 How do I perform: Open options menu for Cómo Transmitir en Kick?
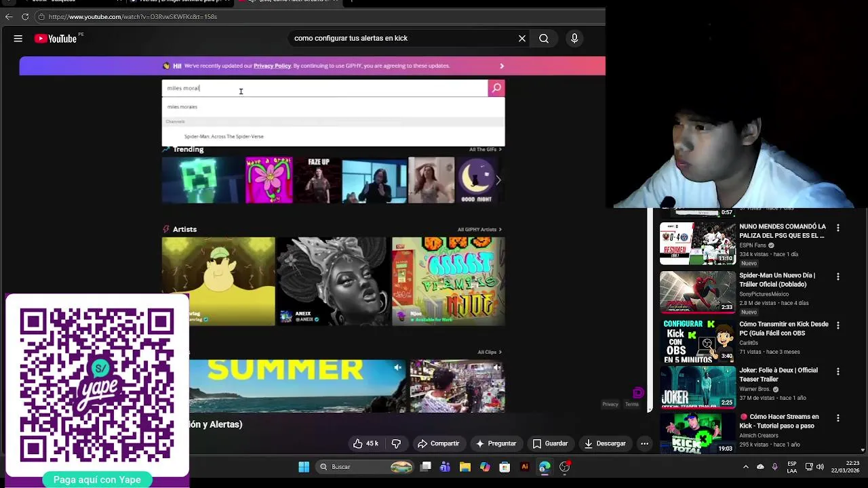(x=838, y=326)
